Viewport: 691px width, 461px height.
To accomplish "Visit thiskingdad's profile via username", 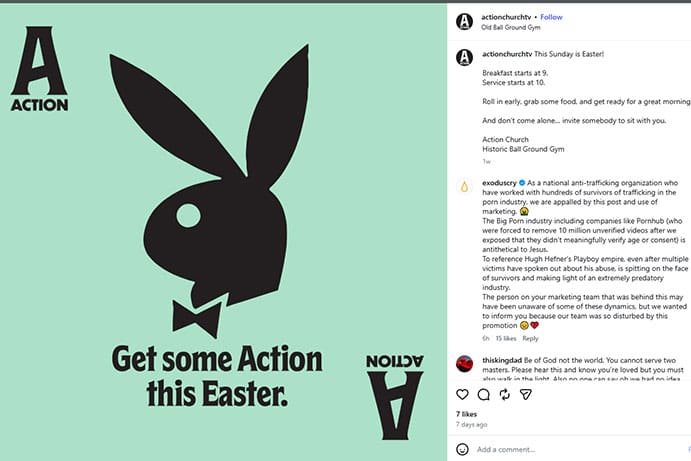I will point(503,358).
